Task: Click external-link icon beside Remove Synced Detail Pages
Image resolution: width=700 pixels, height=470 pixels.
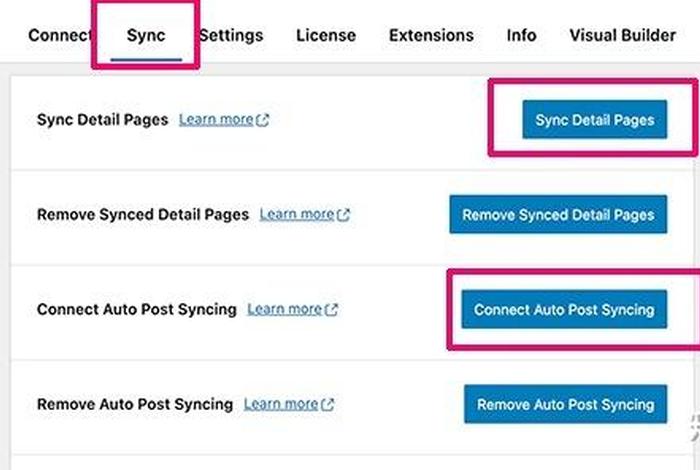Action: [344, 215]
